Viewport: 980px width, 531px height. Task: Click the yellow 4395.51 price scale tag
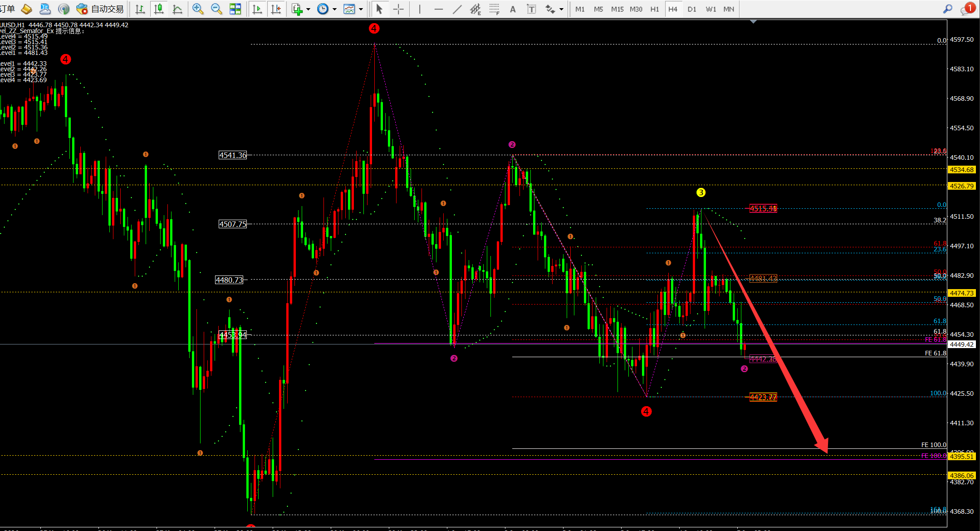962,457
